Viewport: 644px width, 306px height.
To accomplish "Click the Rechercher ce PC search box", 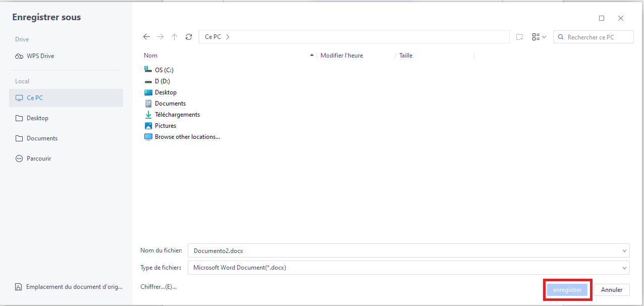I will click(x=594, y=37).
